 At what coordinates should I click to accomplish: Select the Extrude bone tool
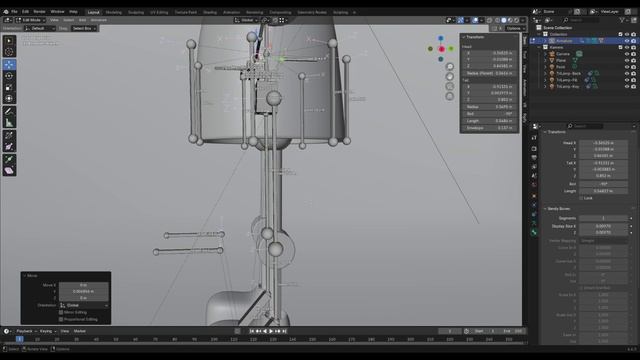[9, 159]
